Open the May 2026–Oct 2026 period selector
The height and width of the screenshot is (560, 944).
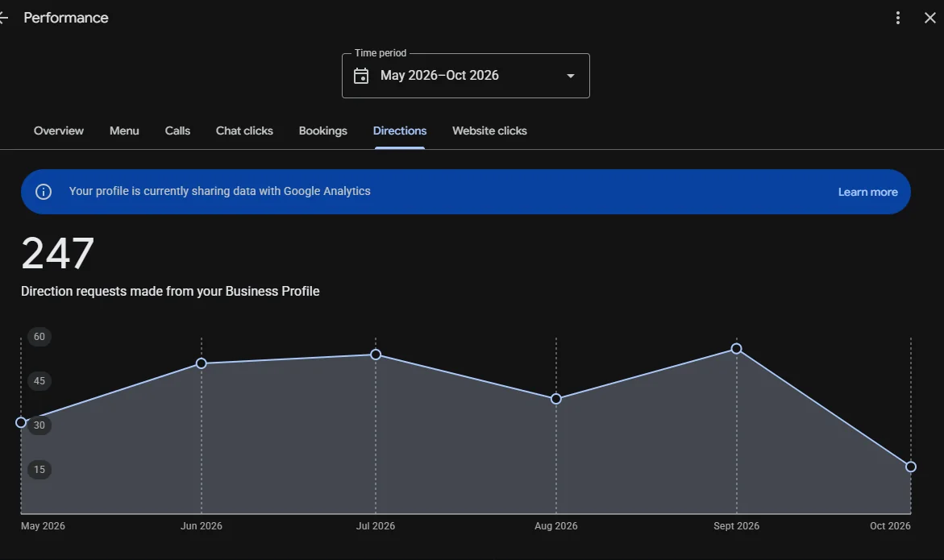point(466,76)
